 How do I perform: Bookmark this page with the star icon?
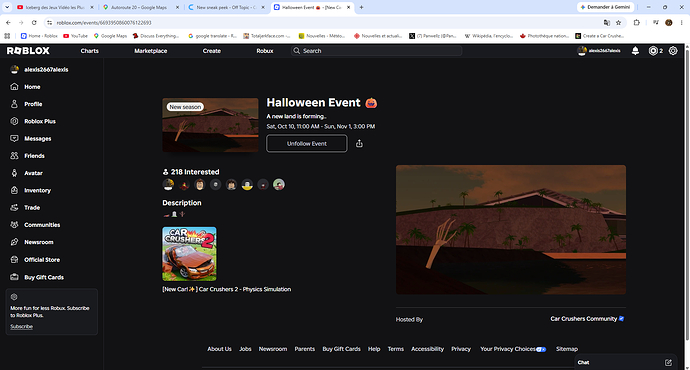(x=618, y=22)
